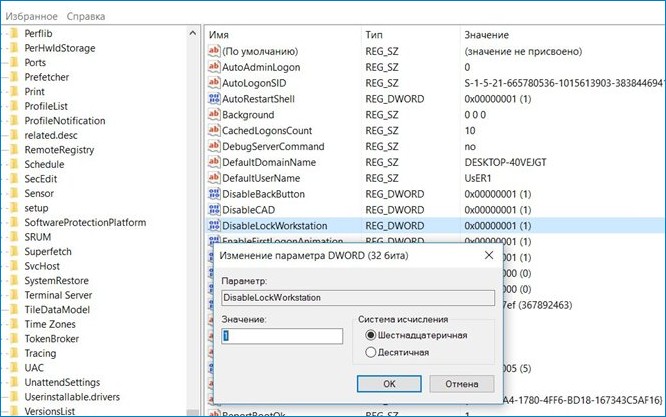This screenshot has height=417, width=666.
Task: Select the Prefetcher folder icon
Action: pyautogui.click(x=12, y=76)
